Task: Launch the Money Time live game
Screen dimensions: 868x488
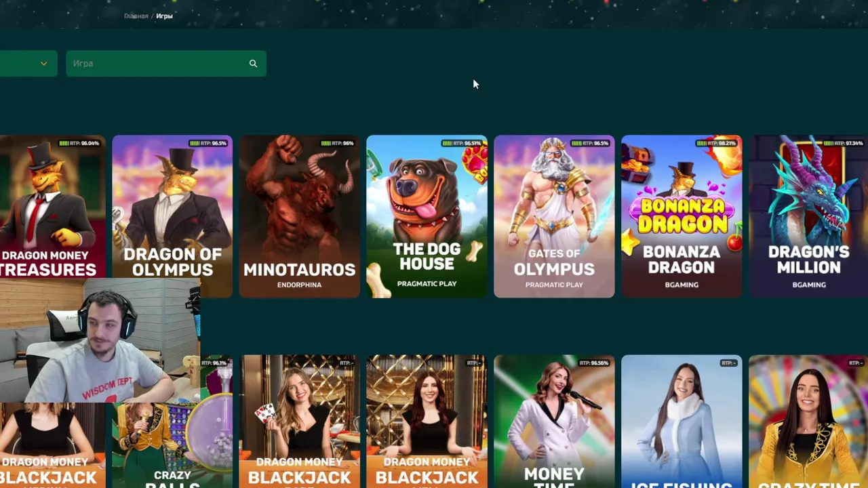Action: 554,422
